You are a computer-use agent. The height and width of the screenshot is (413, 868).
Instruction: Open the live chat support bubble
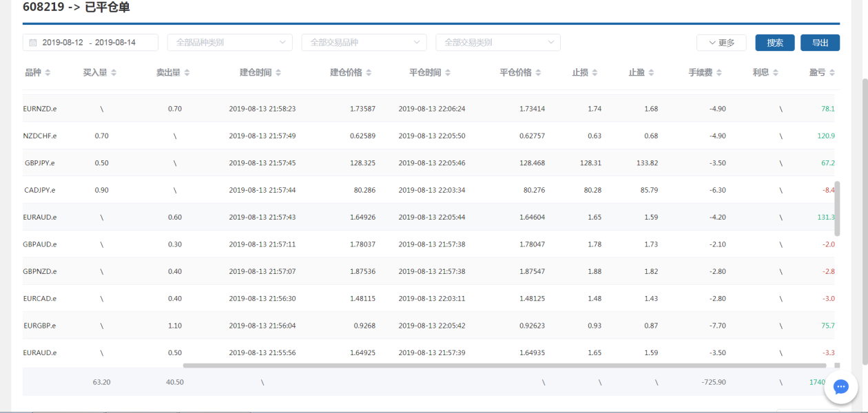(x=840, y=387)
